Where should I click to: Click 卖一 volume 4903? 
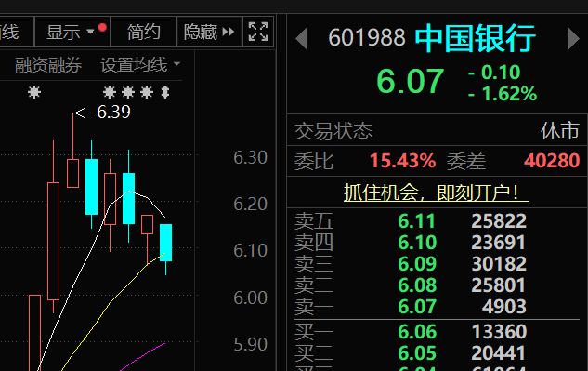[504, 307]
